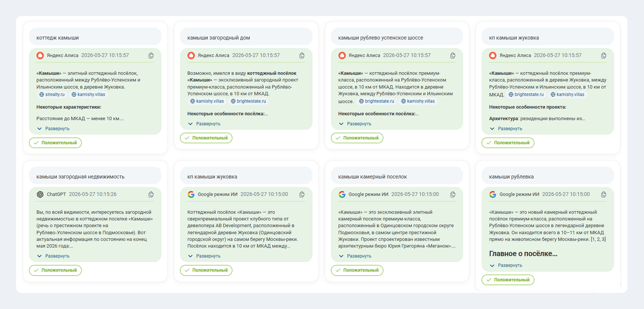This screenshot has height=309, width=644.
Task: Click Положительный tag under 'коттедж камыши' card
Action: point(55,143)
